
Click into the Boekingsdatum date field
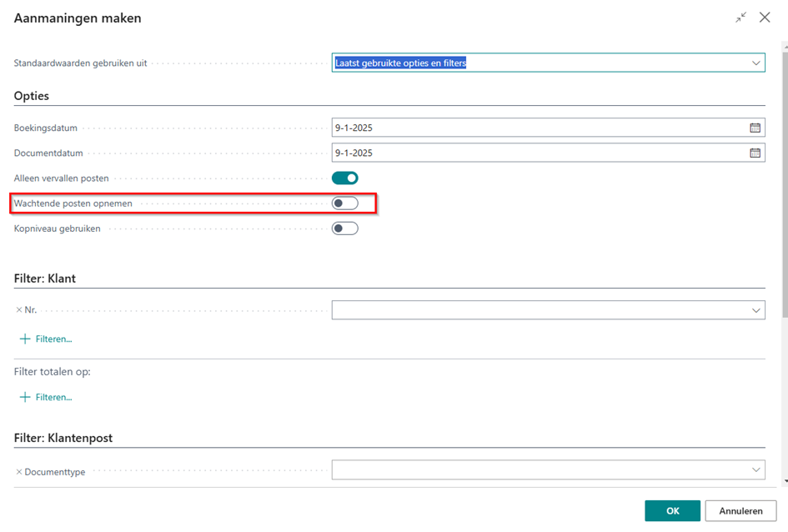540,128
